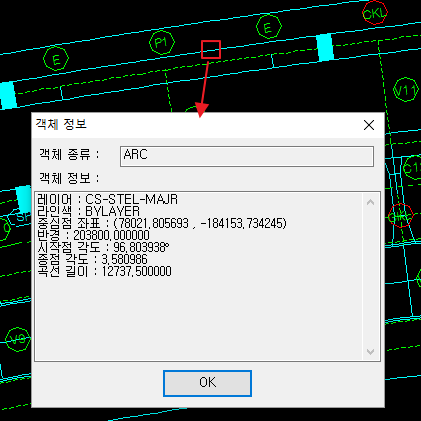Click the 반경 203800.000000 line
The image size is (421, 421).
93,235
